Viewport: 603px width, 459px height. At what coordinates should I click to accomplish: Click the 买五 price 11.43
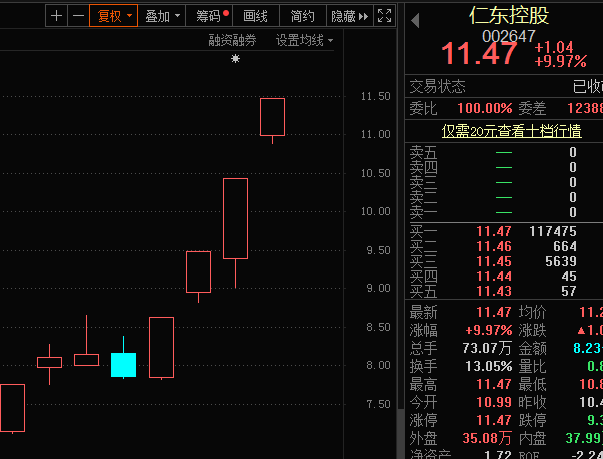pyautogui.click(x=494, y=291)
